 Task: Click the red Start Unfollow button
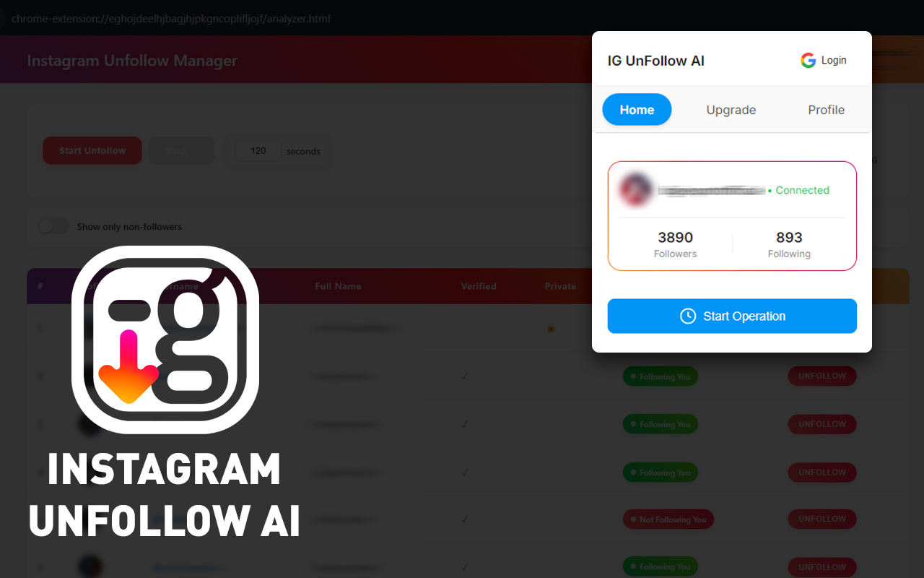92,150
